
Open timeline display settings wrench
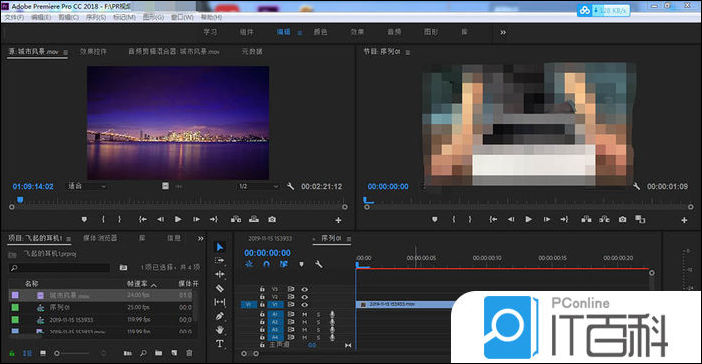[318, 264]
